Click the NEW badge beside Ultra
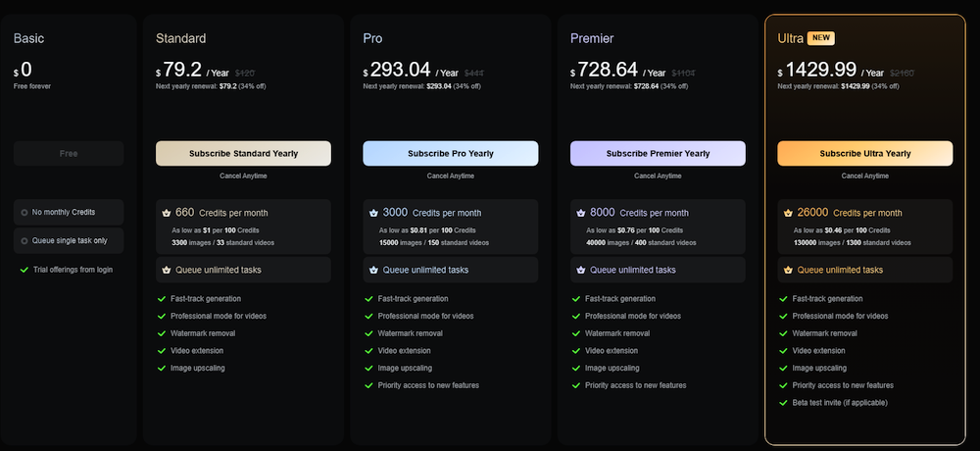 820,38
